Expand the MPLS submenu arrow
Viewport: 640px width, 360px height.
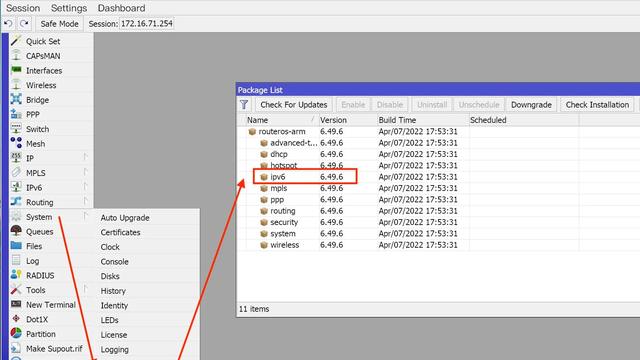click(x=85, y=172)
